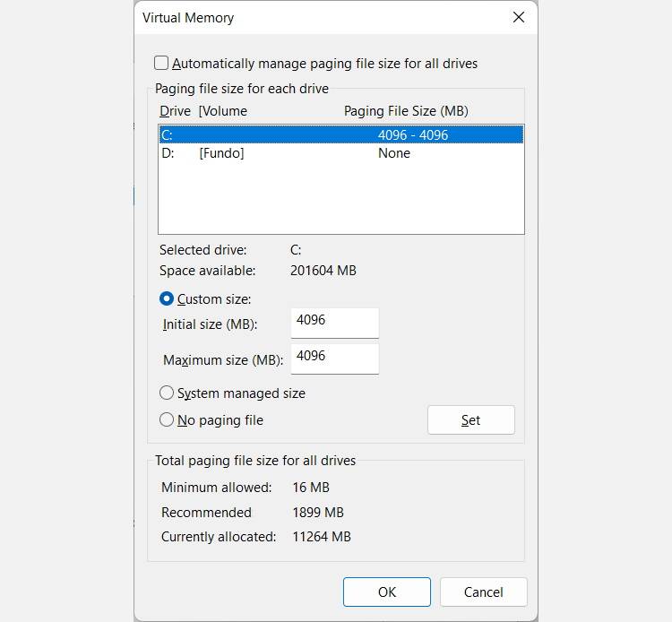Viewport: 672px width, 622px height.
Task: Click the Drive [Volume column header
Action: click(203, 111)
